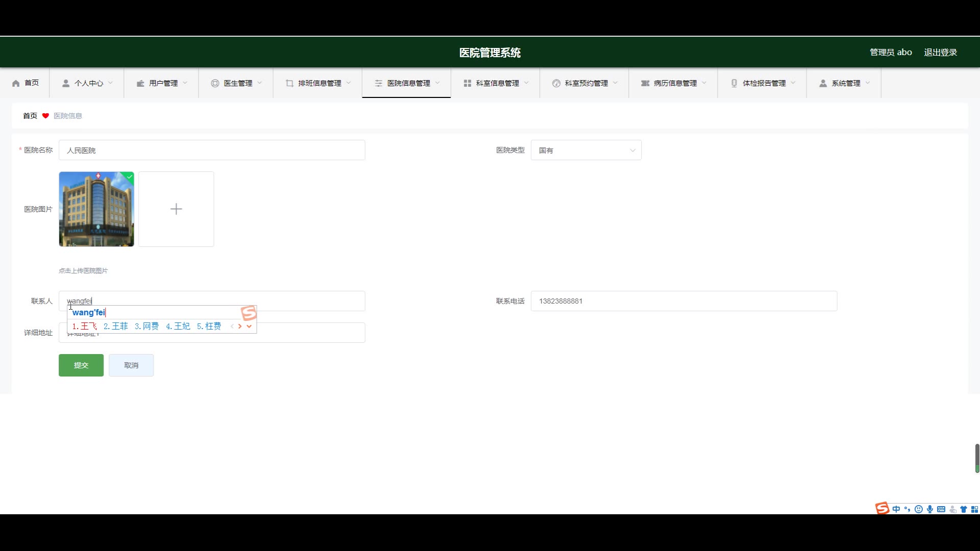
Task: Open the 体检报告管理 menu
Action: [x=762, y=83]
